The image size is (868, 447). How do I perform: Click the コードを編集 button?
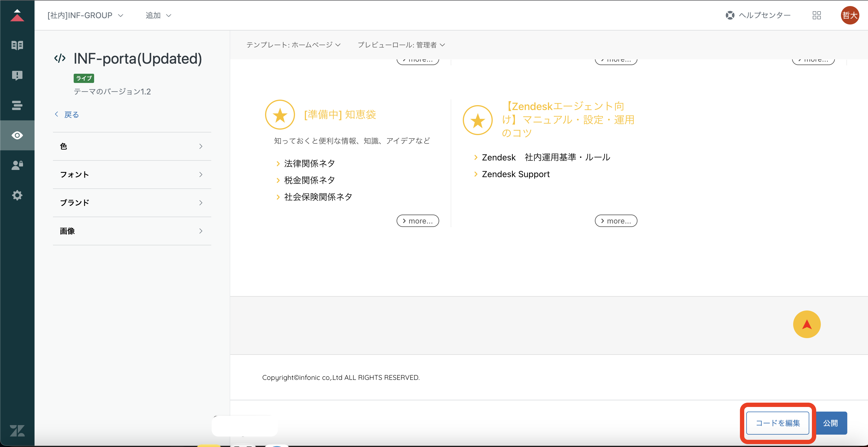coord(777,423)
